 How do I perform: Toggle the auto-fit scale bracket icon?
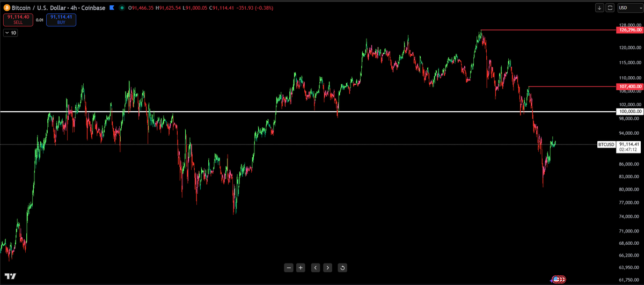pyautogui.click(x=610, y=8)
